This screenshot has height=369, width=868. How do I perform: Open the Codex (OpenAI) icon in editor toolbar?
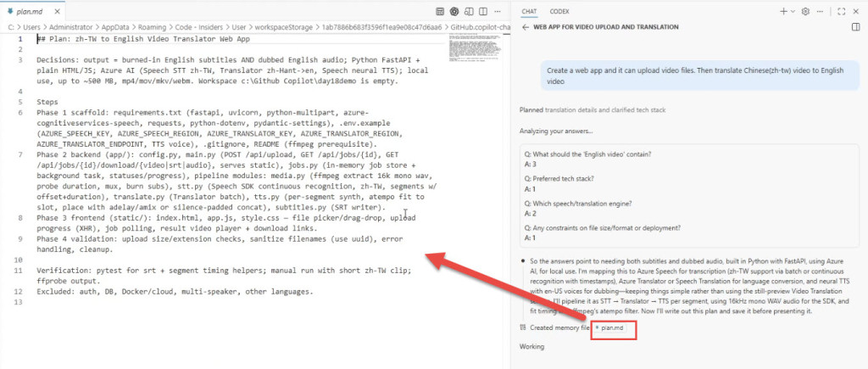click(454, 11)
